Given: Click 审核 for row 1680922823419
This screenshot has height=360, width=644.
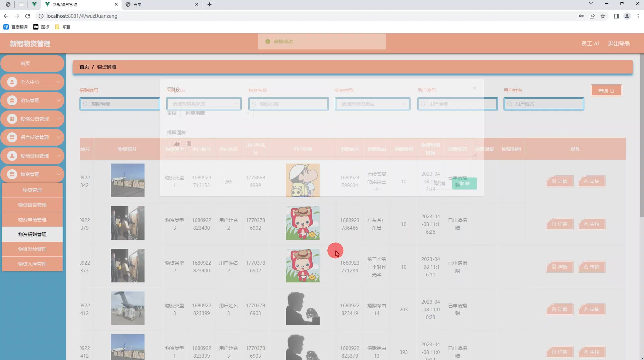Looking at the screenshot, I should (591, 309).
